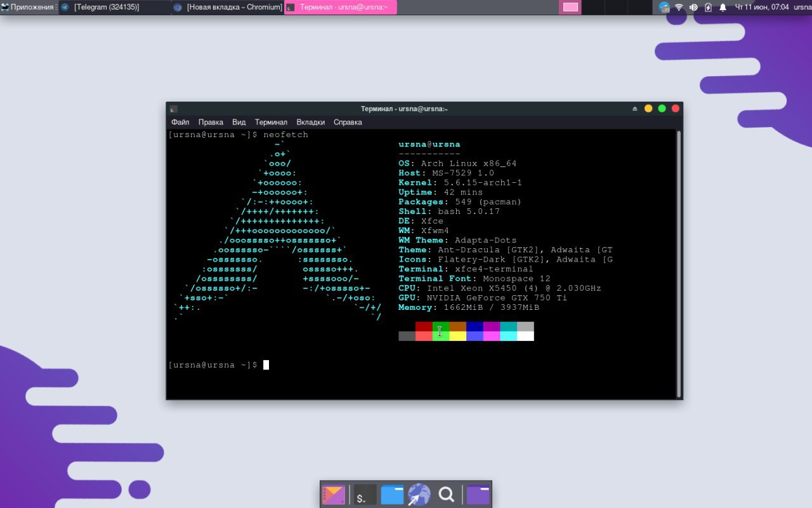
Task: Open the Файл menu in the terminal
Action: [x=180, y=122]
